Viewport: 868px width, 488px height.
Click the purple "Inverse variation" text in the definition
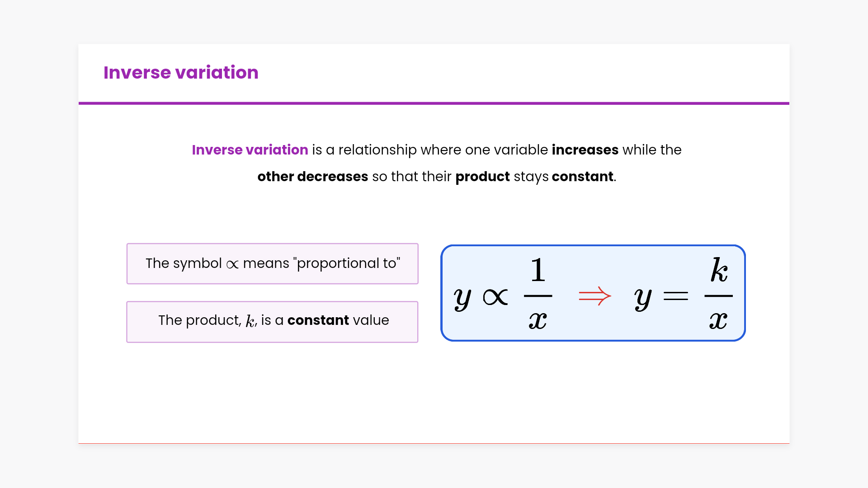250,150
